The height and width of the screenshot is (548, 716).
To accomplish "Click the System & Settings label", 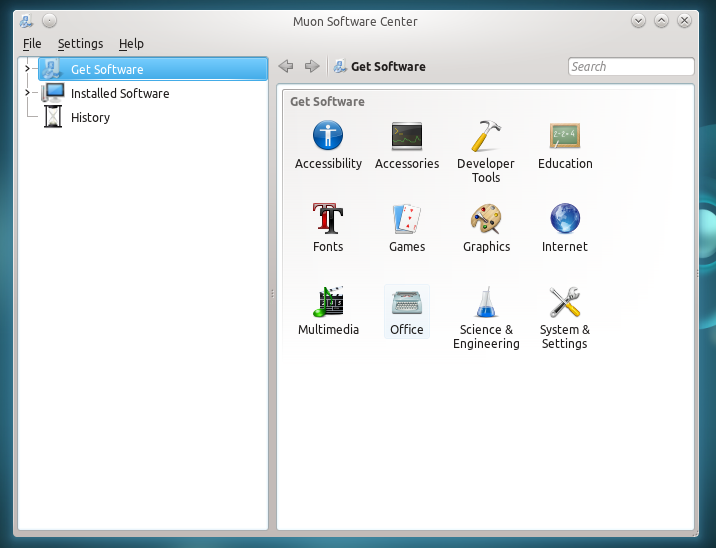I will (565, 337).
